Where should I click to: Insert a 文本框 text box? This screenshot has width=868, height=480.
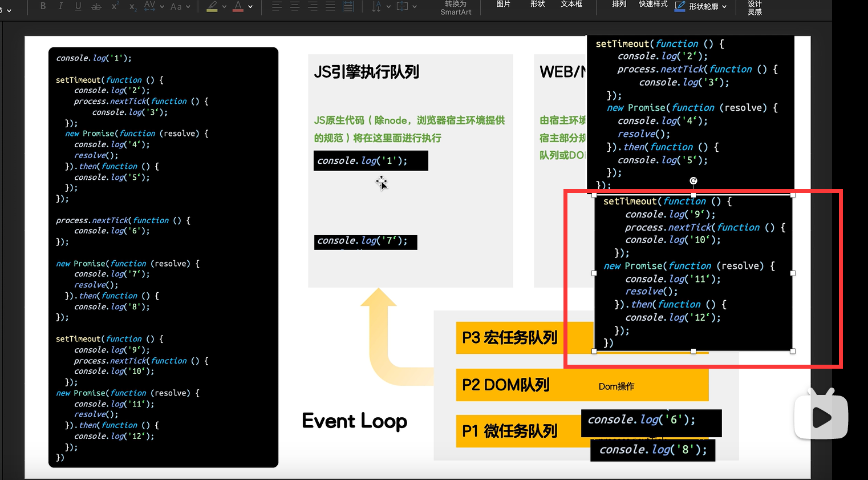click(x=571, y=4)
